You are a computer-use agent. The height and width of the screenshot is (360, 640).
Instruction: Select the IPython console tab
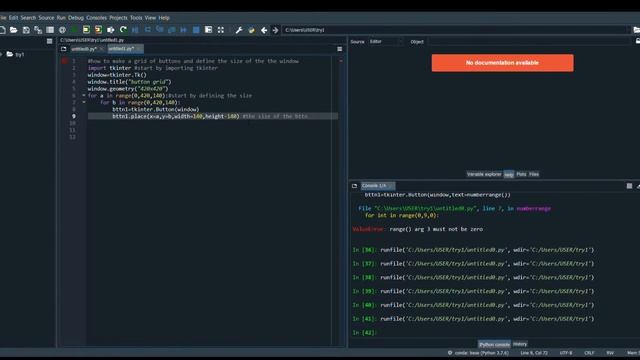(494, 344)
